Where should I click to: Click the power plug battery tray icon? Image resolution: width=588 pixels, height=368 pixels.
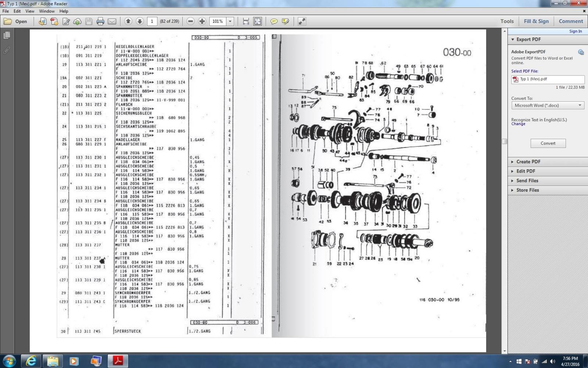(535, 361)
